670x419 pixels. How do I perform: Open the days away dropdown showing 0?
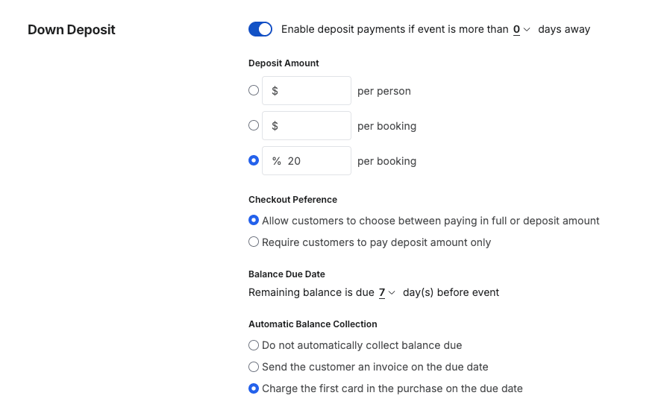[x=522, y=30]
